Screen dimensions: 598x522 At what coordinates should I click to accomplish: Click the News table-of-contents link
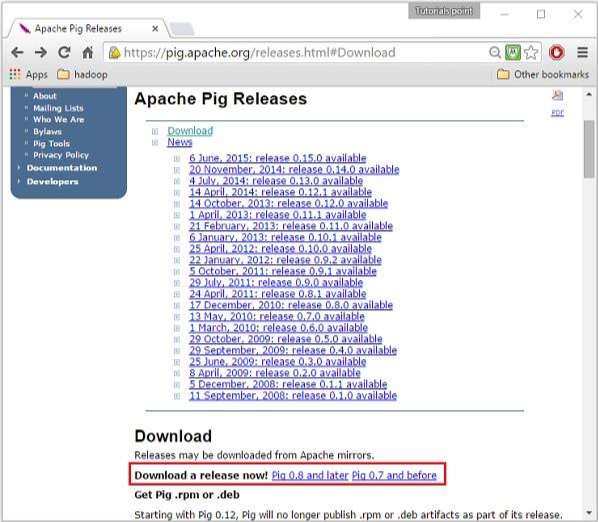[180, 142]
